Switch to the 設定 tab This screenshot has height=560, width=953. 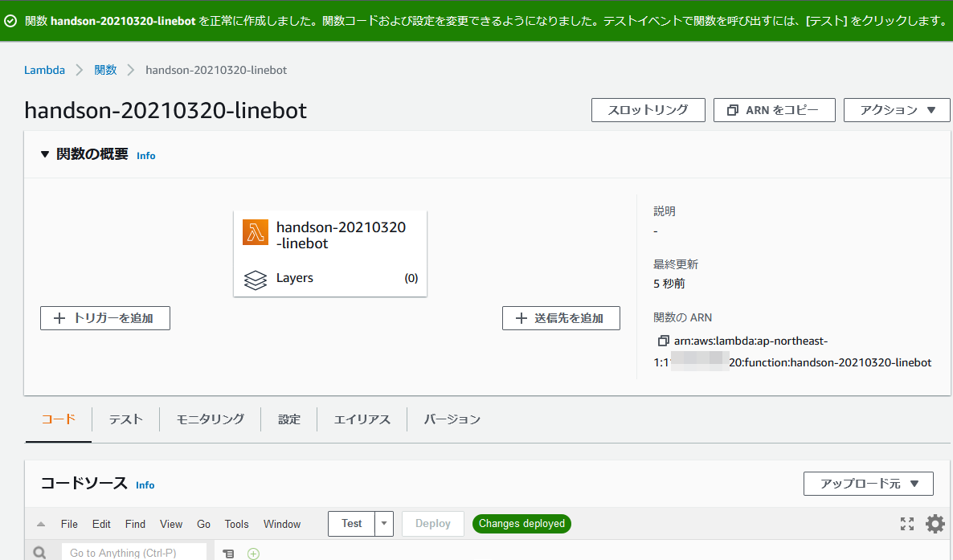289,419
